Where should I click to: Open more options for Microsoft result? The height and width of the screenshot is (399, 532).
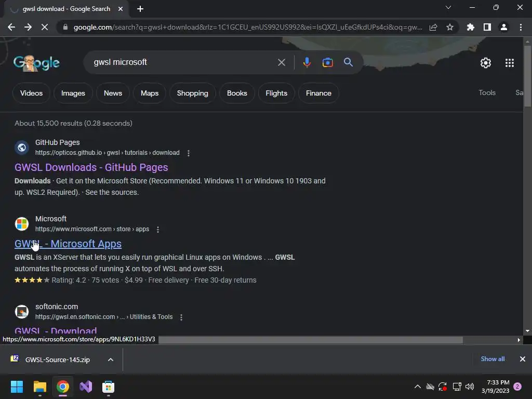pos(158,229)
